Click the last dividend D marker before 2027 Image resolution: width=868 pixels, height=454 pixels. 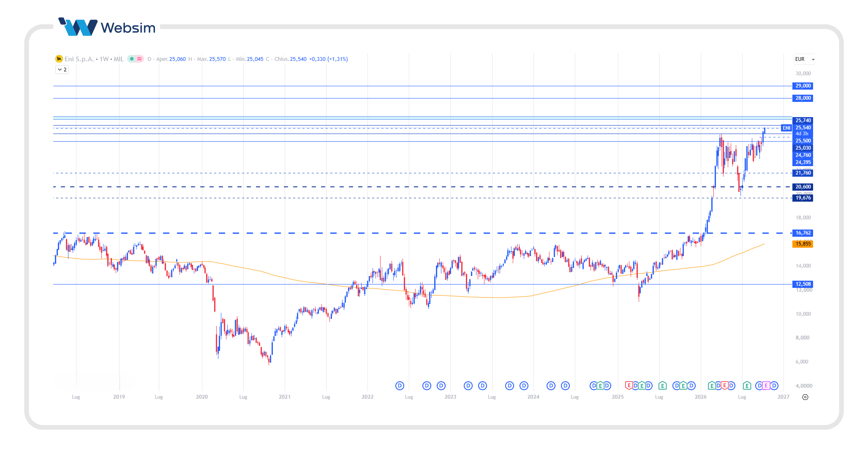point(774,386)
